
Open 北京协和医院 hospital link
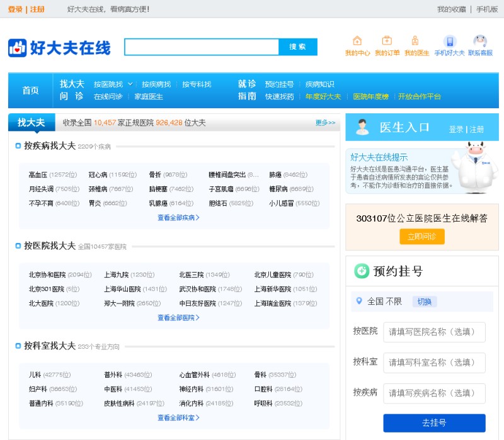click(x=47, y=274)
